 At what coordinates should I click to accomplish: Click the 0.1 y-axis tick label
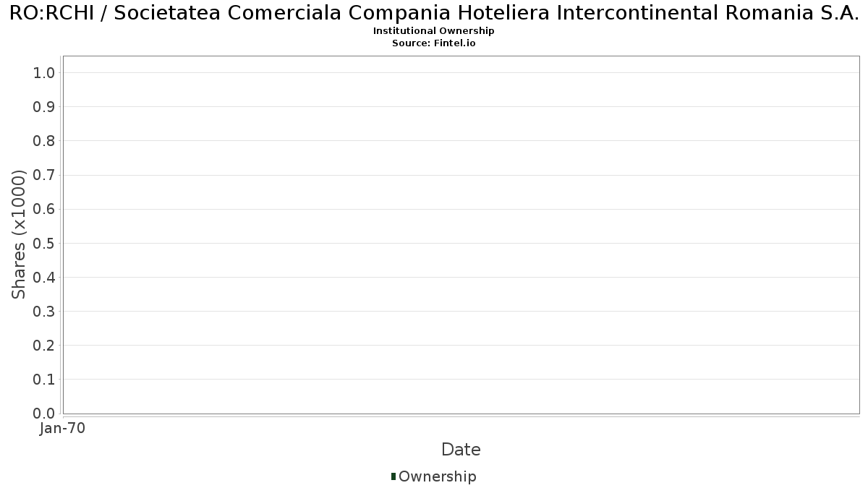(44, 380)
